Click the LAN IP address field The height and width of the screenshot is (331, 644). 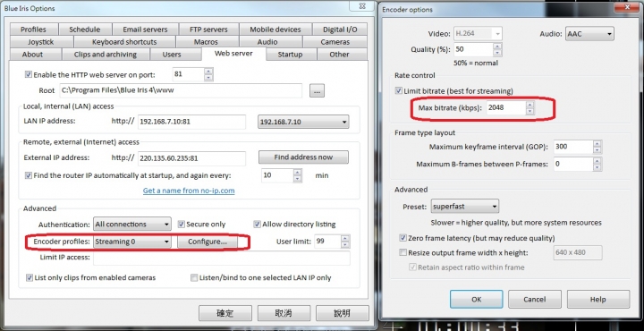point(191,122)
